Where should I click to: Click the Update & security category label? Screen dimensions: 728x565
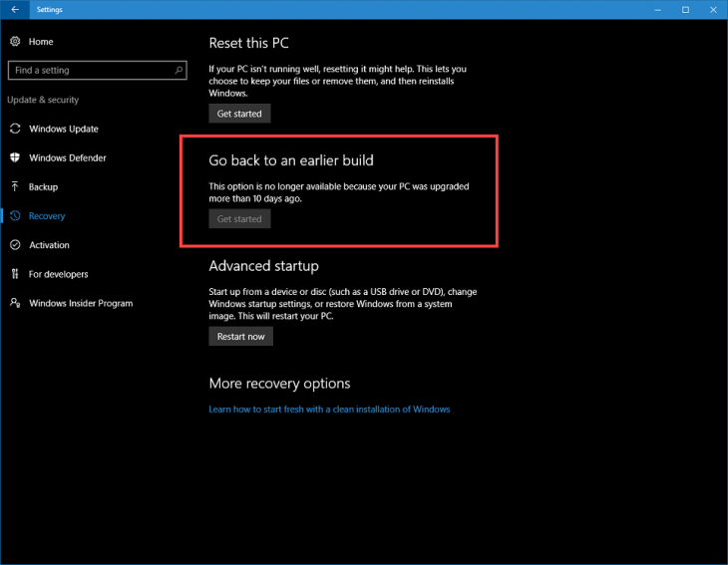coord(43,100)
